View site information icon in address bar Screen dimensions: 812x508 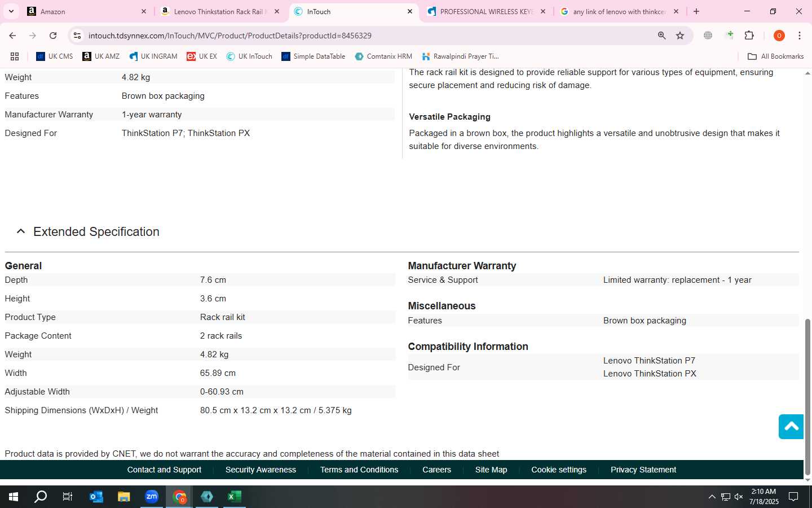pyautogui.click(x=77, y=36)
